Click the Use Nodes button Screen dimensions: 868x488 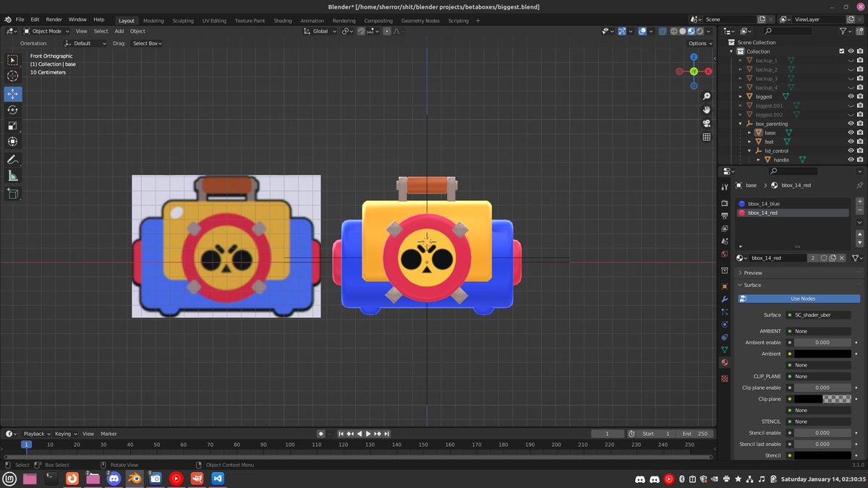pyautogui.click(x=799, y=299)
